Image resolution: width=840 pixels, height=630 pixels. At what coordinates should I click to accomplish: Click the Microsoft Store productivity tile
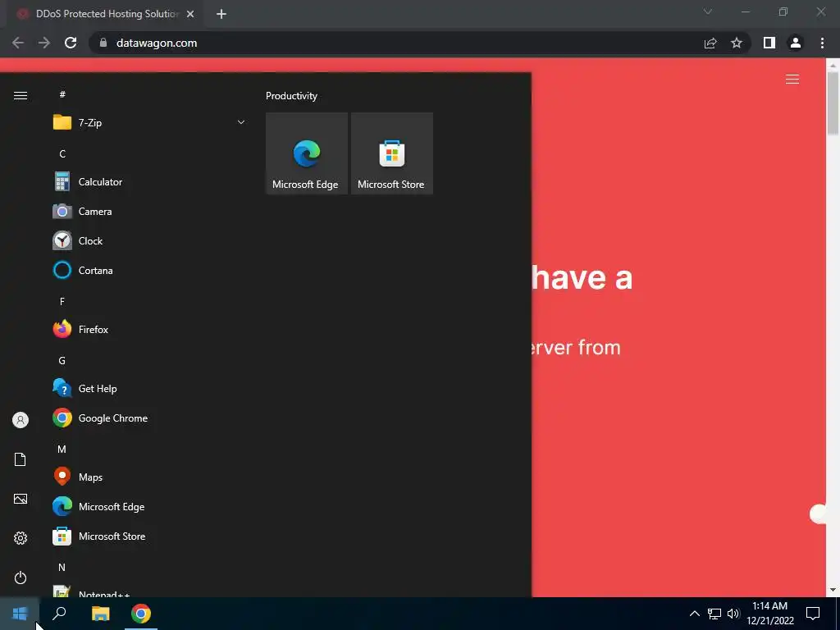tap(391, 153)
